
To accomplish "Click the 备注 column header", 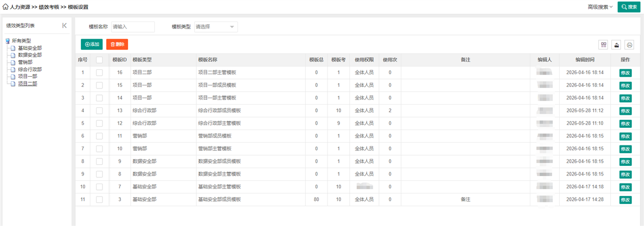I will 465,60.
